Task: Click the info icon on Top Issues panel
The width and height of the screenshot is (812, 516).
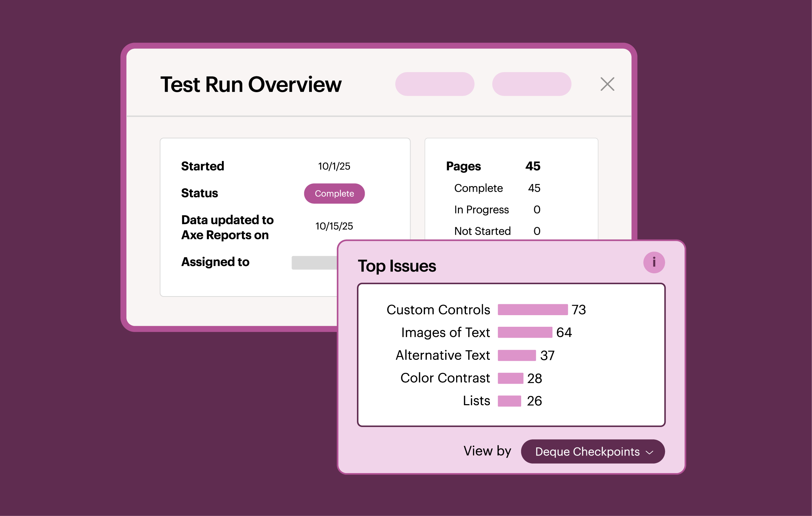Action: (654, 262)
